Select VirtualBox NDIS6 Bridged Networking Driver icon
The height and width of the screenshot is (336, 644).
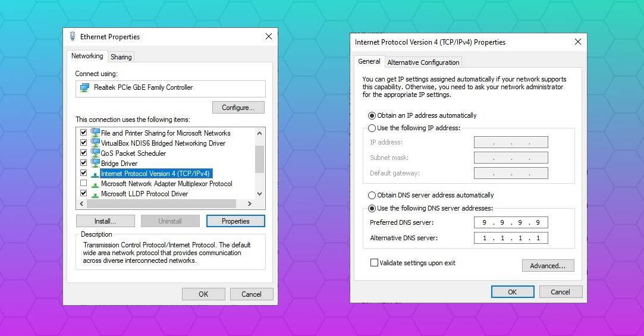95,143
